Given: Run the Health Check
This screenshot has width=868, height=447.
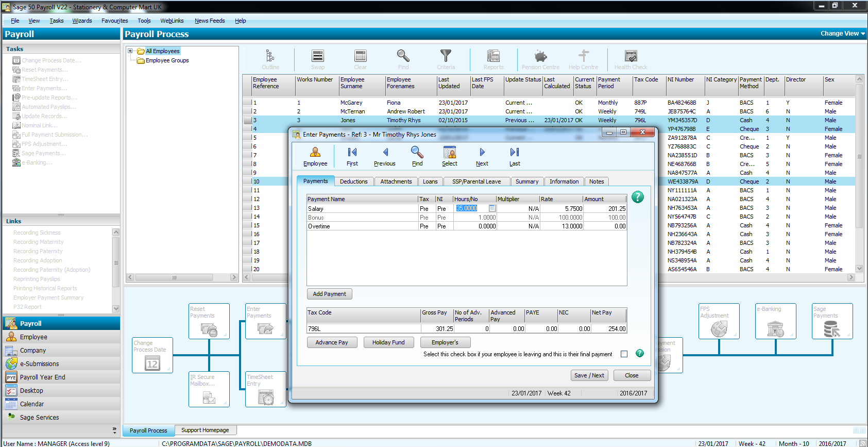Looking at the screenshot, I should tap(631, 59).
